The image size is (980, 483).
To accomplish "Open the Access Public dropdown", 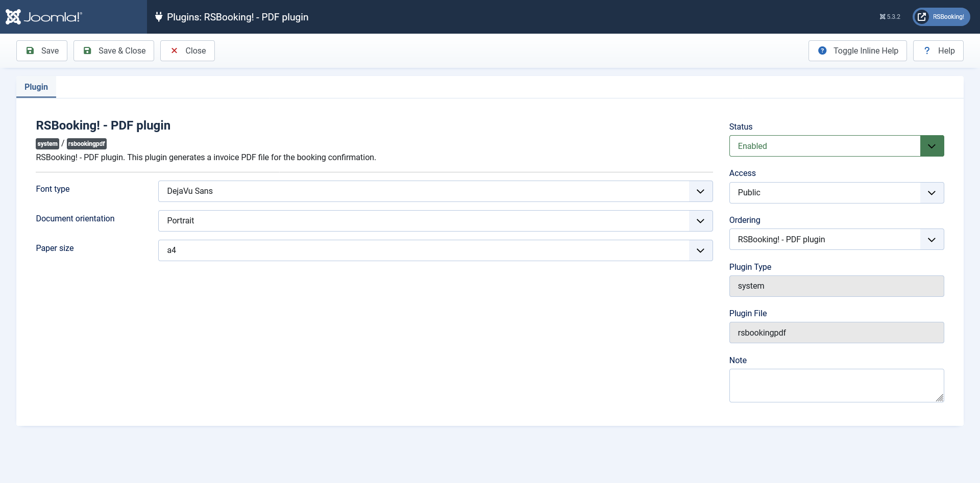I will pyautogui.click(x=837, y=193).
